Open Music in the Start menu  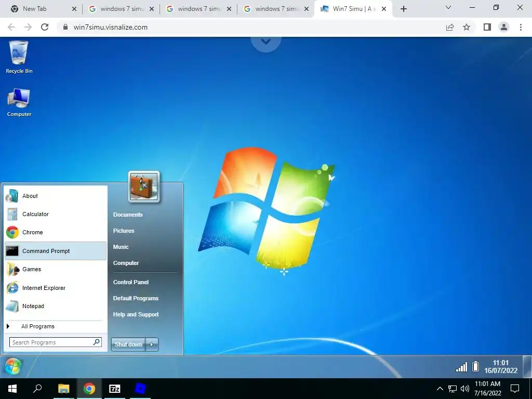(x=121, y=247)
